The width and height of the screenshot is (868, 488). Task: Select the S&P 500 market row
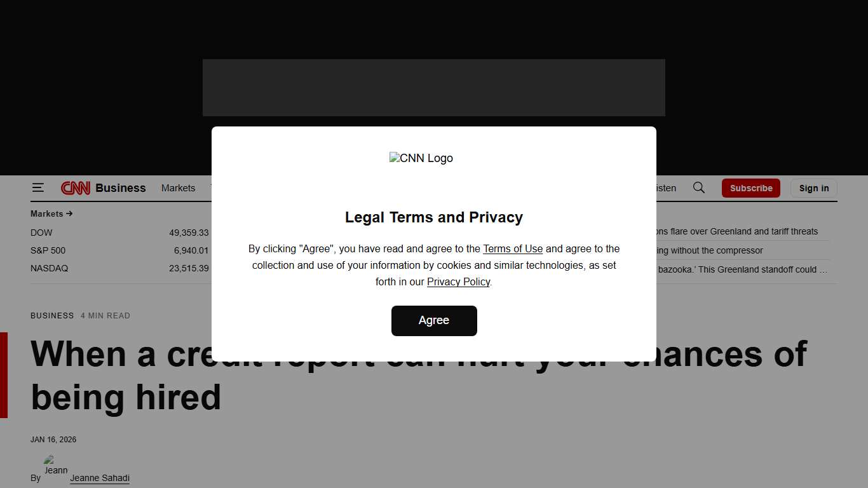click(119, 250)
